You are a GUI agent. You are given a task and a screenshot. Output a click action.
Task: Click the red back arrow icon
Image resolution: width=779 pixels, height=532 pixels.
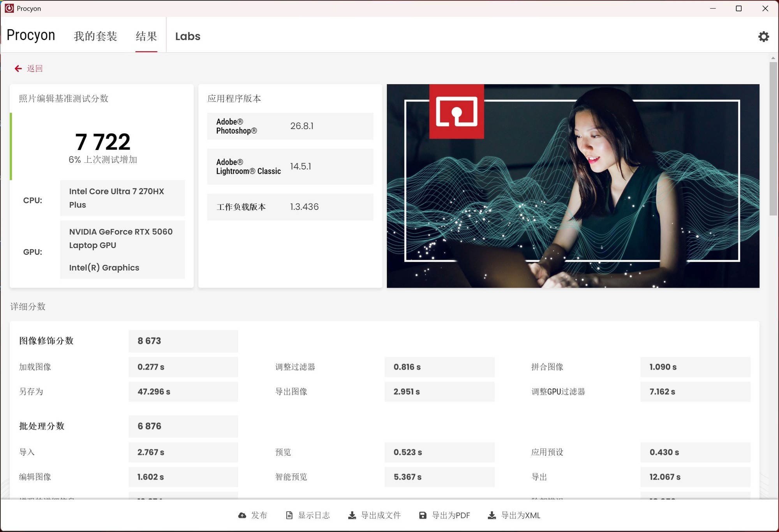click(x=18, y=69)
